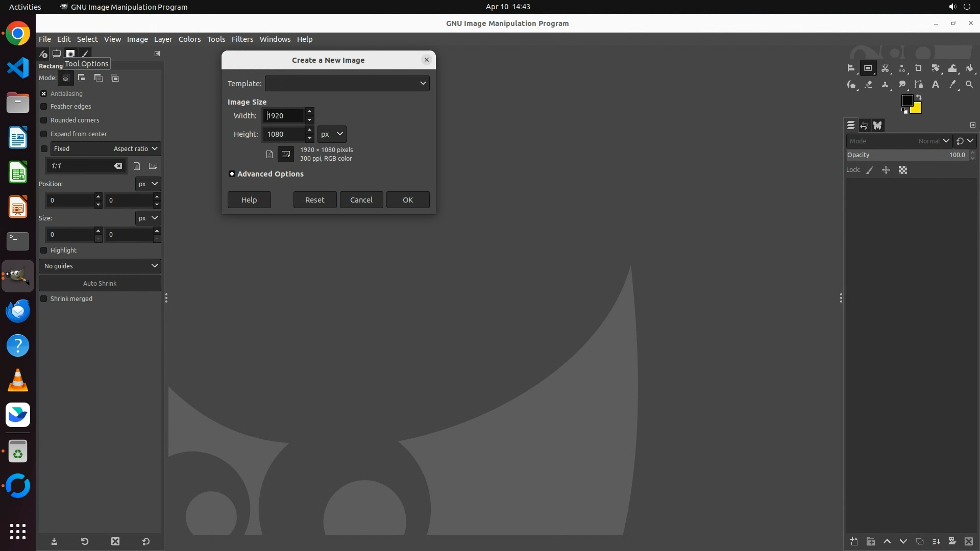Select the Crop tool
This screenshot has height=551, width=980.
pyautogui.click(x=919, y=68)
